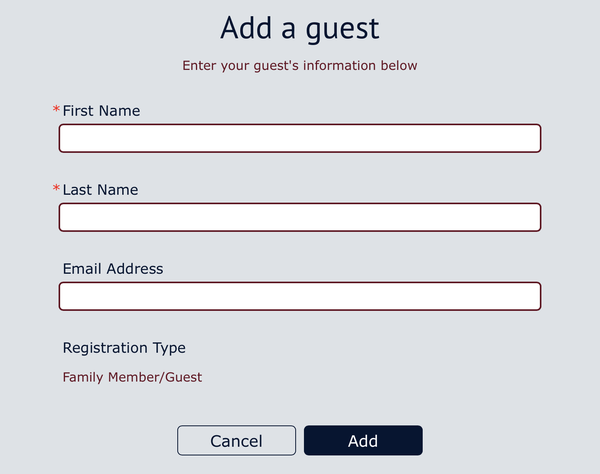Click the Last Name input field
The height and width of the screenshot is (474, 600).
click(x=300, y=217)
